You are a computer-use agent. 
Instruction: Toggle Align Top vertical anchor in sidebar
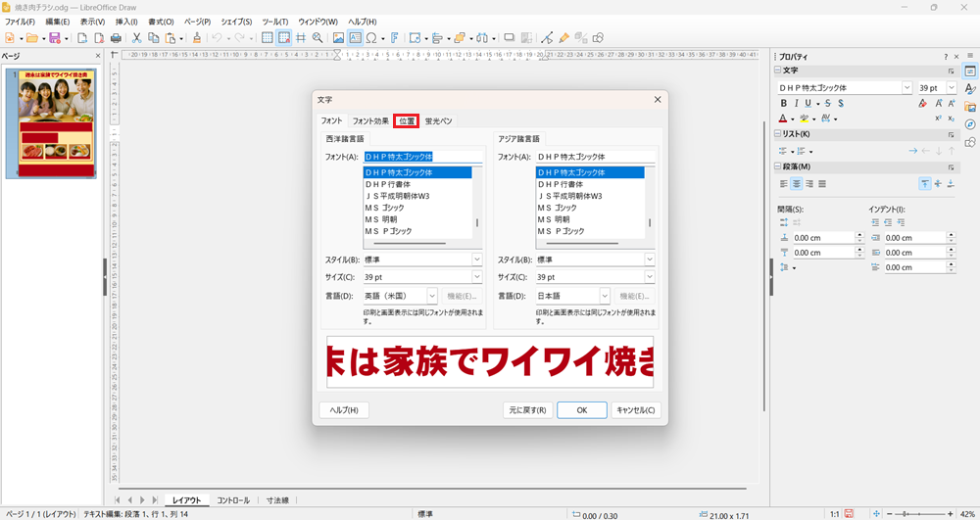(924, 183)
